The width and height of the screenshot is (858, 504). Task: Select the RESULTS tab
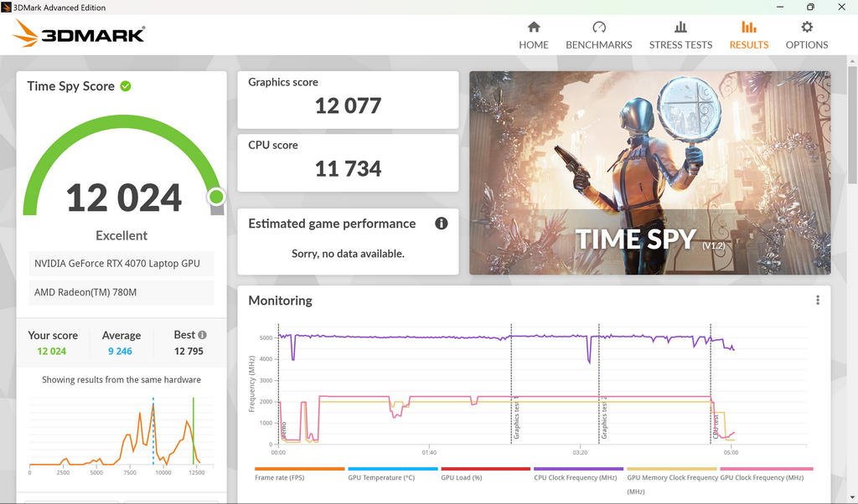point(748,35)
